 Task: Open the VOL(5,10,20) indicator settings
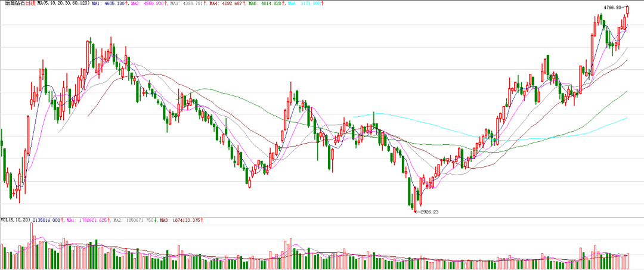16,220
